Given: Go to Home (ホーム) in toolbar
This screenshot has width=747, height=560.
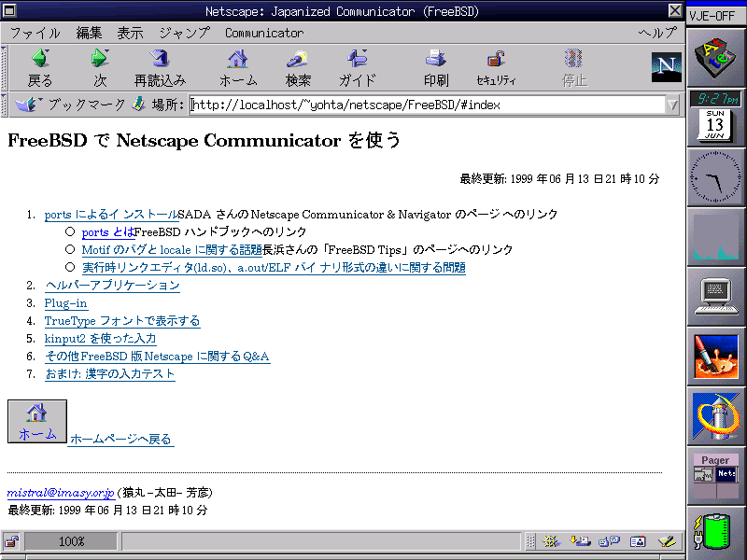Looking at the screenshot, I should [238, 67].
